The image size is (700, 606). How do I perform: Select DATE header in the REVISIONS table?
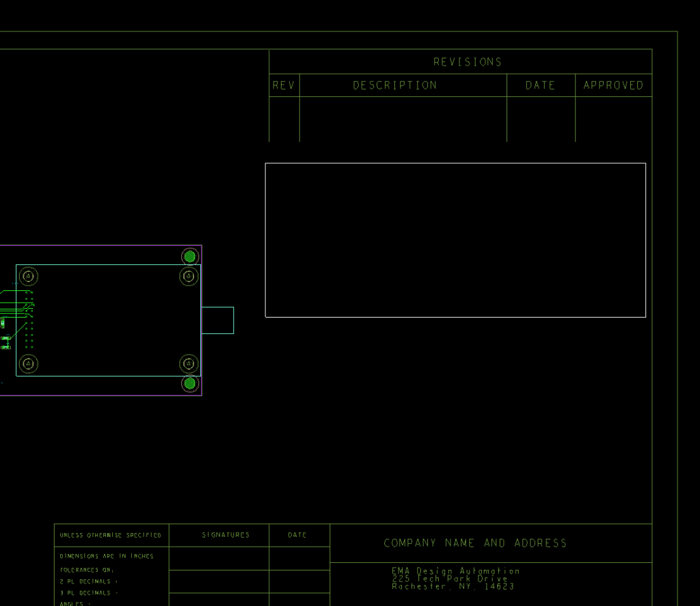click(x=540, y=85)
